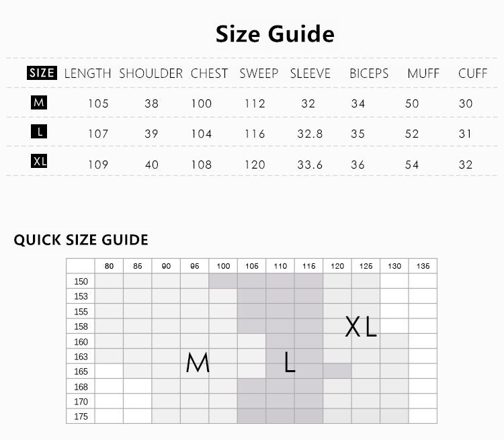Select the black M size badge

39,102
